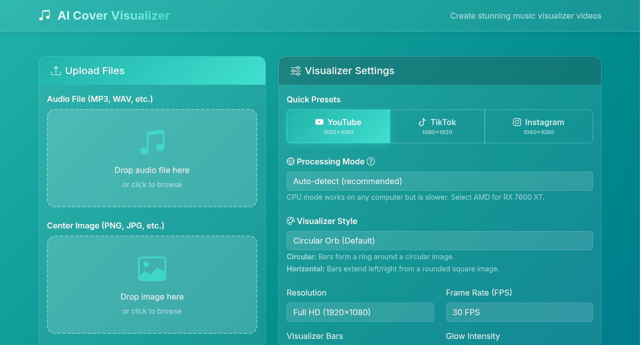The width and height of the screenshot is (644, 345).
Task: Click the TikTok logo icon
Action: (x=422, y=122)
